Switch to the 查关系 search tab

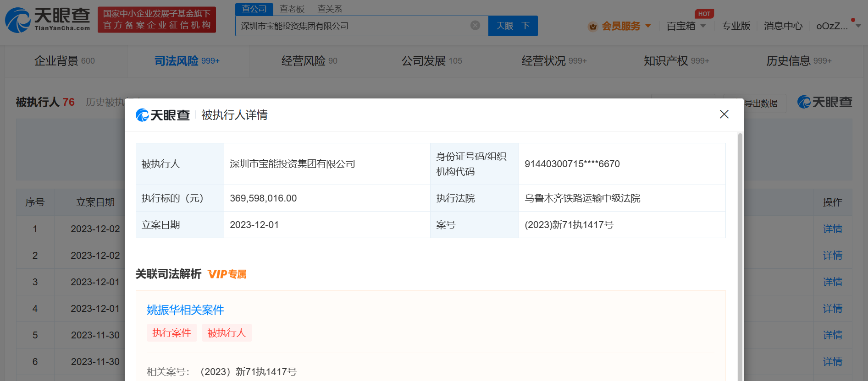330,9
